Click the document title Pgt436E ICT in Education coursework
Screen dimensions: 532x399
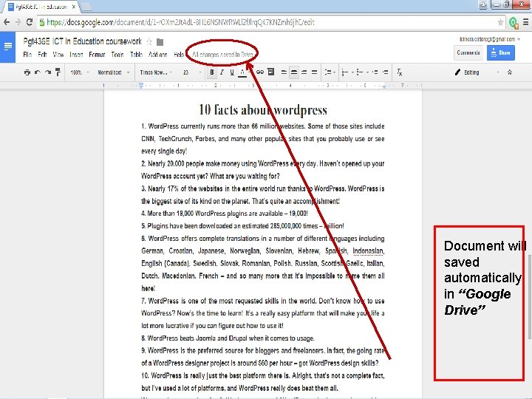click(x=83, y=41)
